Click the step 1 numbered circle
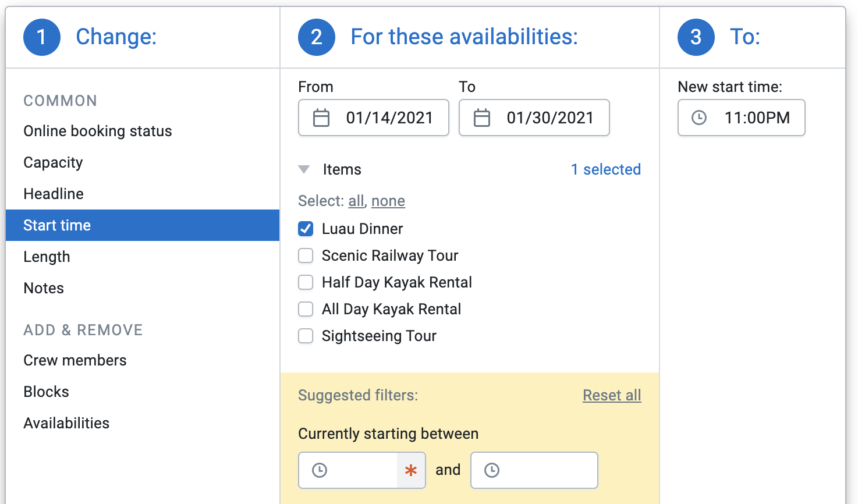 tap(41, 37)
